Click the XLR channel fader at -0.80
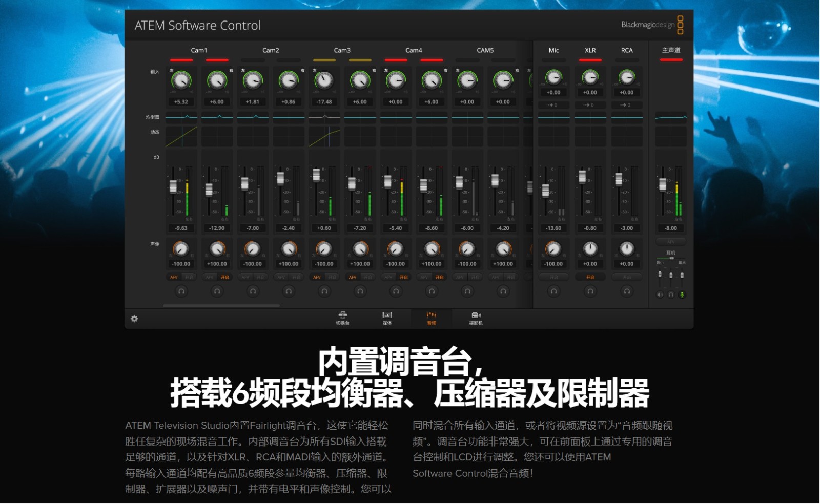Image resolution: width=820 pixels, height=504 pixels. (582, 177)
